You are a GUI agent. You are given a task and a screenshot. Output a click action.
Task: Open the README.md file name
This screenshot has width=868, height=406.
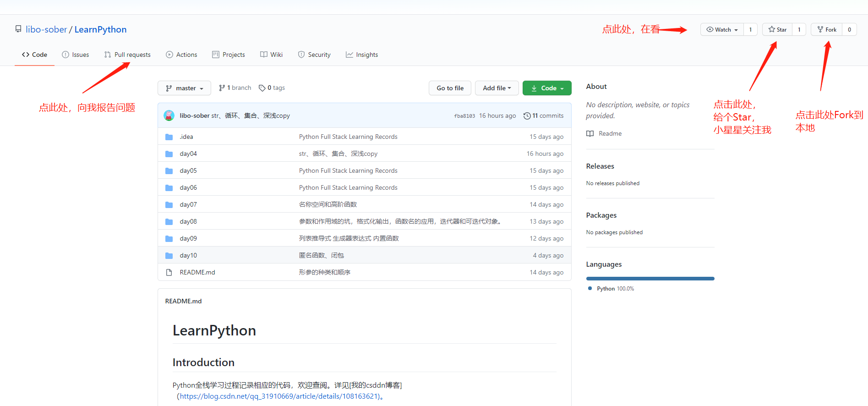(197, 273)
